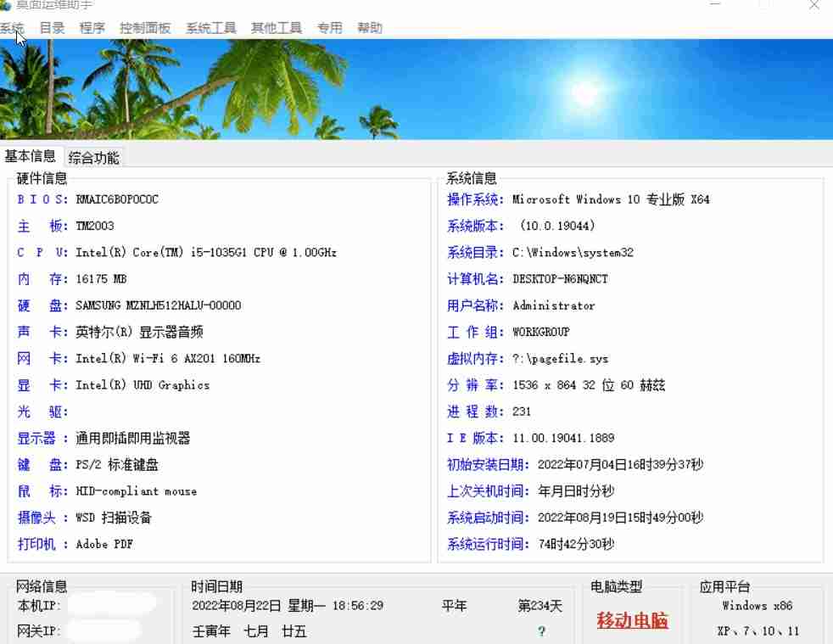Open the 帮助 menu

click(369, 27)
